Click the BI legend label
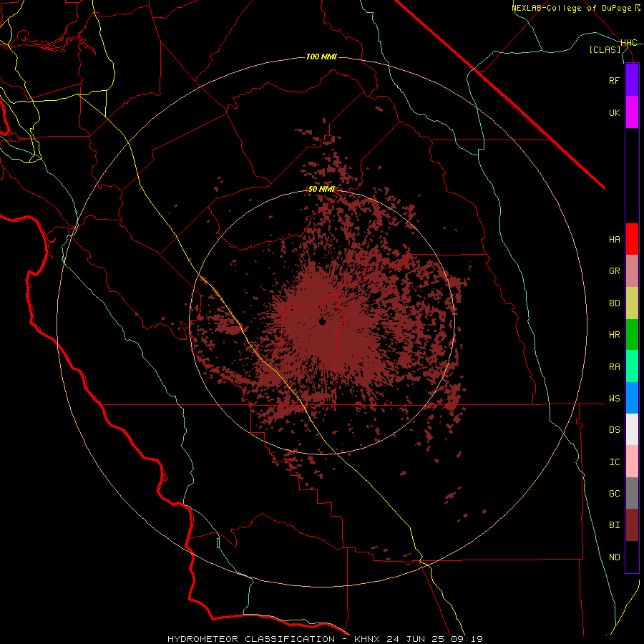Image resolution: width=644 pixels, height=644 pixels. (614, 525)
